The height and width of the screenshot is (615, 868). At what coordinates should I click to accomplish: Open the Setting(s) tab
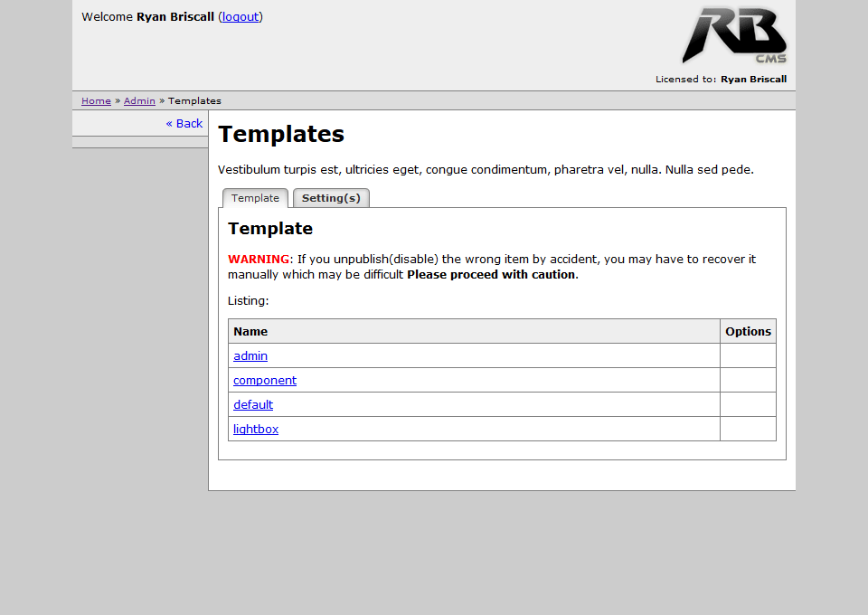[331, 198]
